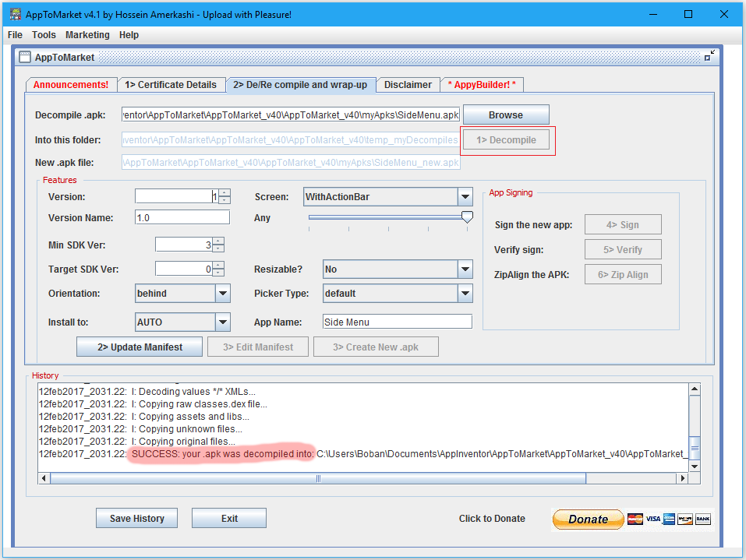Click 'Copying raw classes.dex file...' history line
Image resolution: width=746 pixels, height=560 pixels.
[153, 403]
